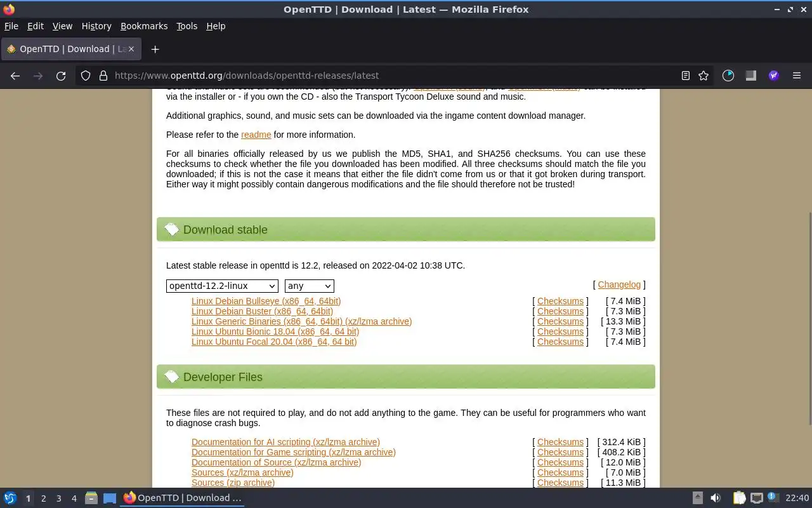Click the page vertical scrollbar thumb
812x508 pixels.
tap(809, 317)
